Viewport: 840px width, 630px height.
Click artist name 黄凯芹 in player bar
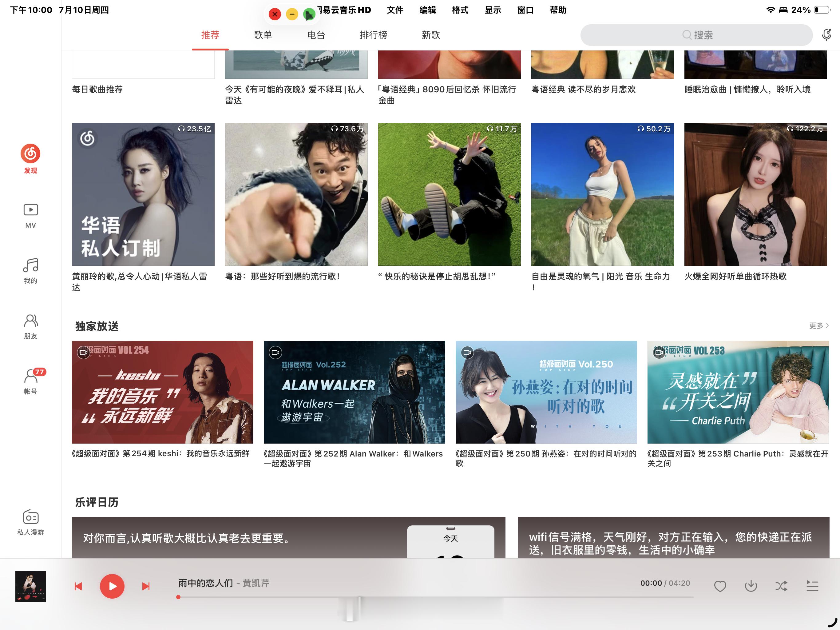pyautogui.click(x=256, y=583)
